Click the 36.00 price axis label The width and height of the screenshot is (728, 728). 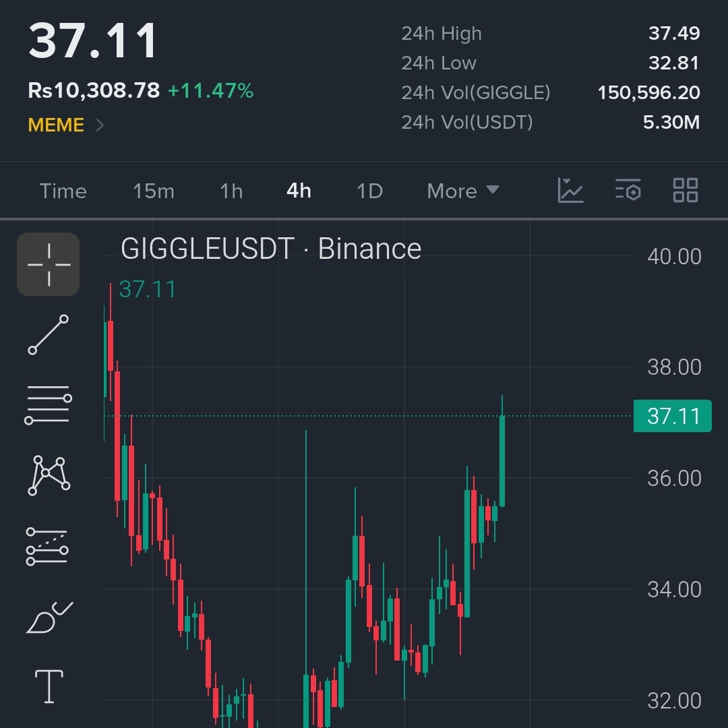[674, 478]
